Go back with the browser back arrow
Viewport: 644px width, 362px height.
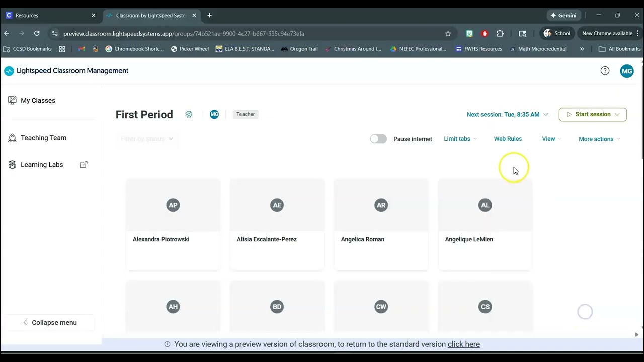coord(7,33)
